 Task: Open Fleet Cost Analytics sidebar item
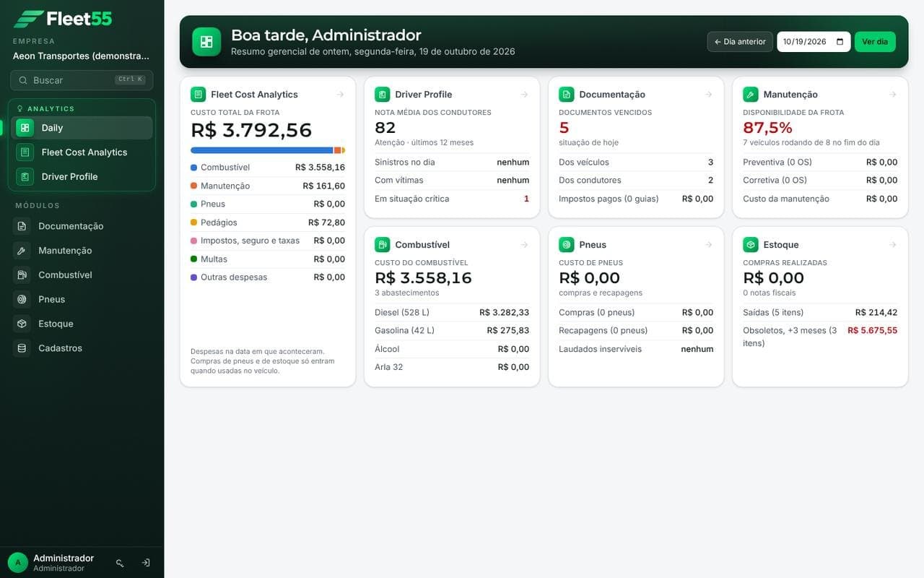click(82, 152)
